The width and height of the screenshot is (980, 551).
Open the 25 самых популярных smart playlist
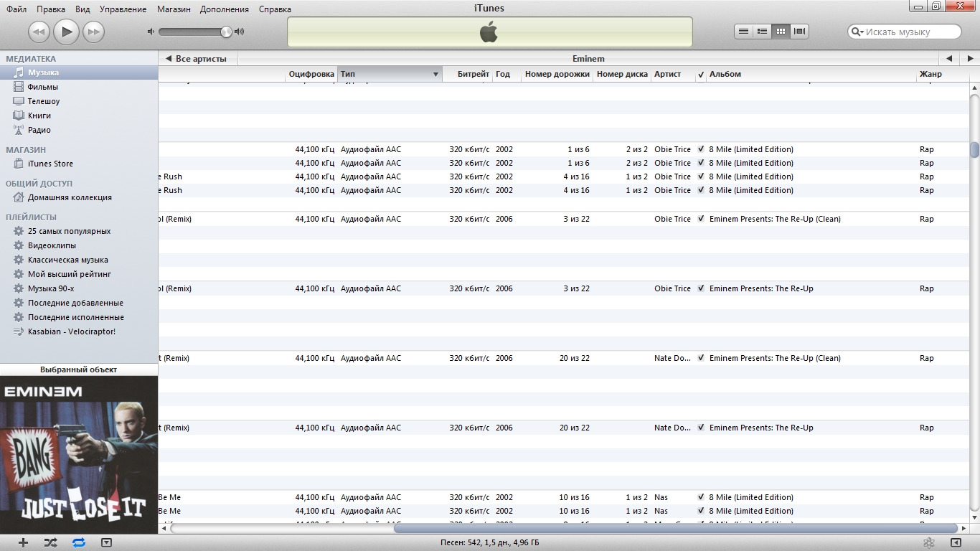point(79,231)
